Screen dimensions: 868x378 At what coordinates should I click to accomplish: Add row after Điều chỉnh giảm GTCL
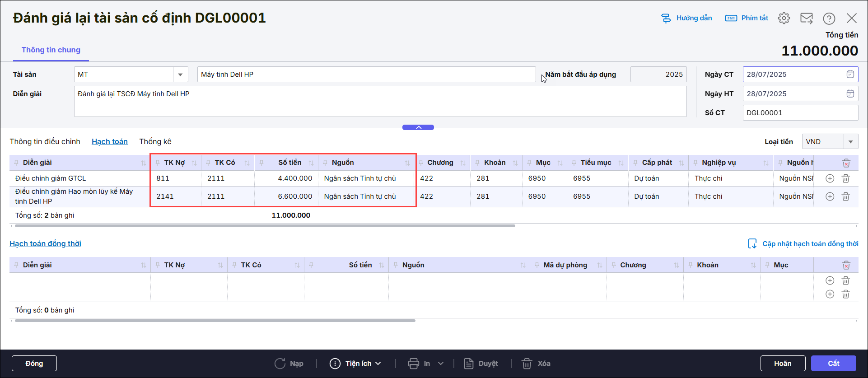pos(830,178)
